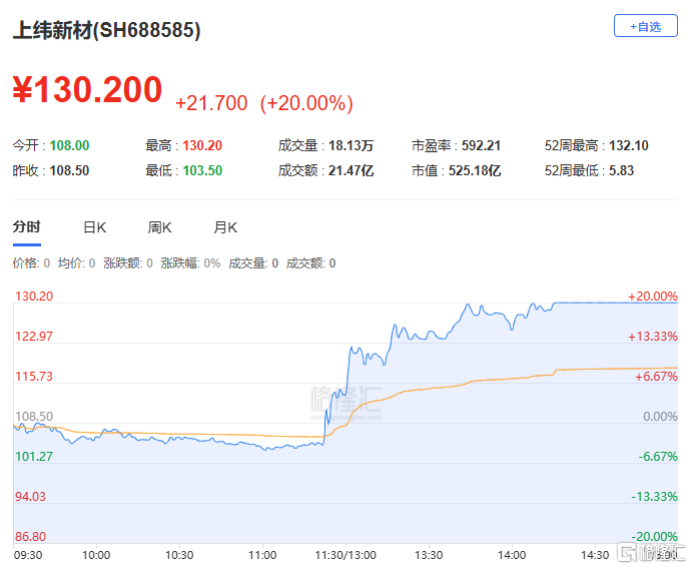This screenshot has height=569, width=692.
Task: Click the 52周最高 value 132.10
Action: point(624,146)
